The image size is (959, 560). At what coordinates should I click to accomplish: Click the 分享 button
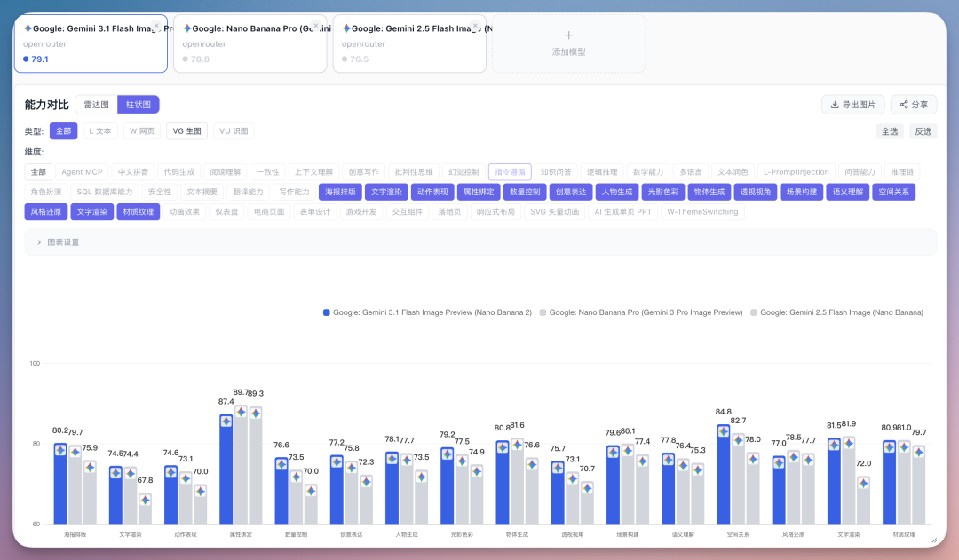(x=914, y=105)
